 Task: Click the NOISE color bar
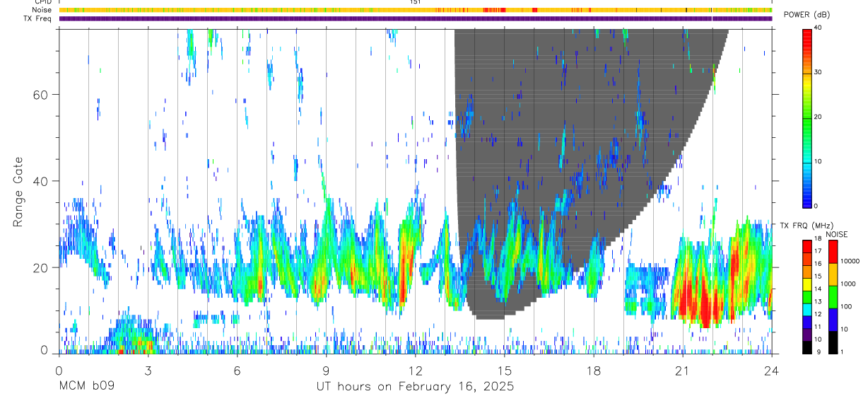point(833,296)
